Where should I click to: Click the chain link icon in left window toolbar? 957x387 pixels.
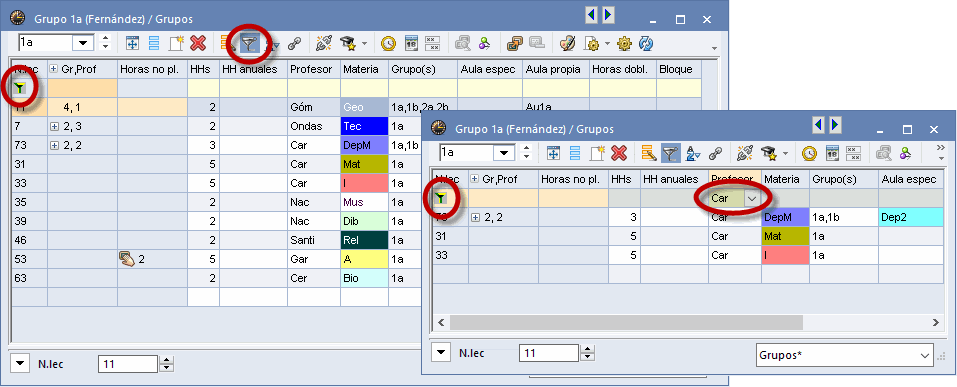tap(295, 43)
